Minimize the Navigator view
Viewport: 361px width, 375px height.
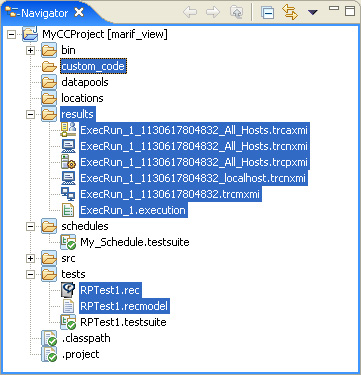click(334, 8)
